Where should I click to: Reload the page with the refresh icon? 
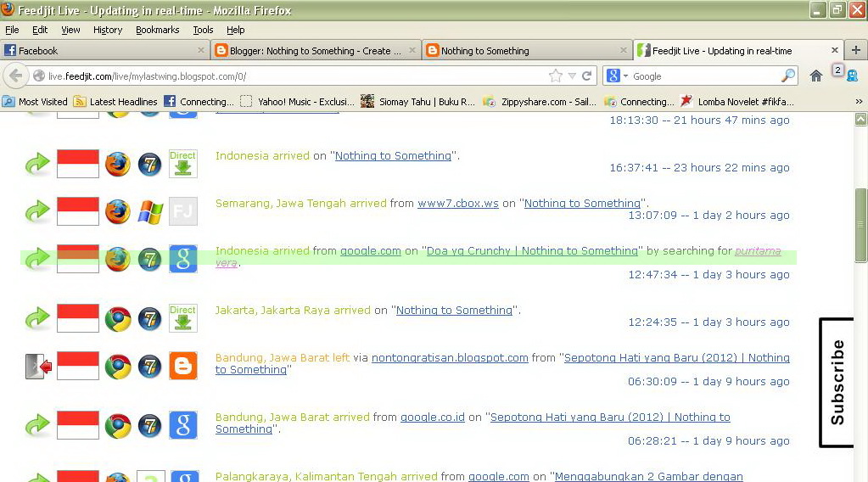587,76
